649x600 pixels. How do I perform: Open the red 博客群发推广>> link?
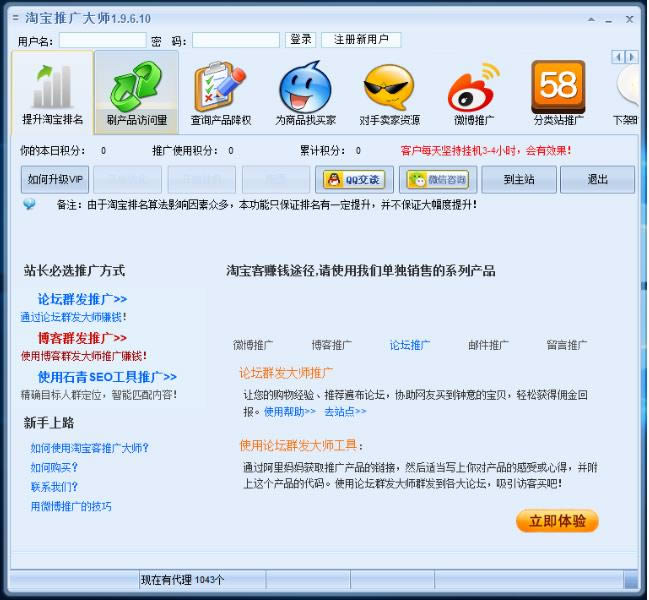point(82,338)
